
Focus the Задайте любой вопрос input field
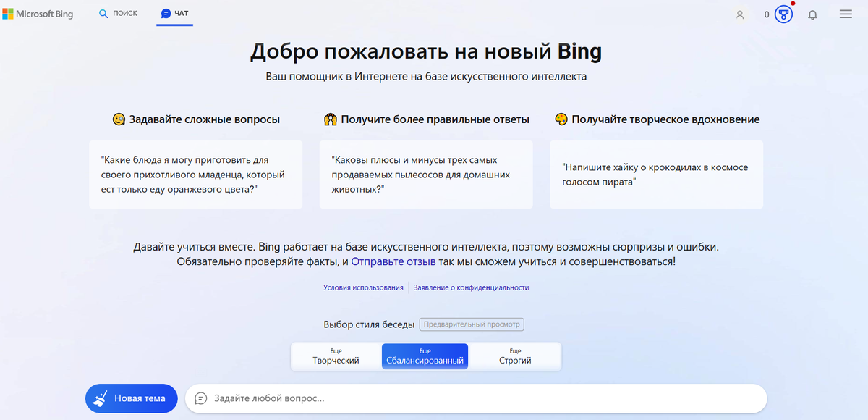pos(476,398)
